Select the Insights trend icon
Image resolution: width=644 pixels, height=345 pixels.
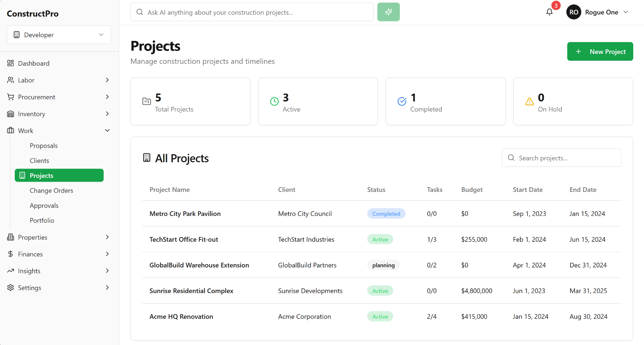point(10,271)
